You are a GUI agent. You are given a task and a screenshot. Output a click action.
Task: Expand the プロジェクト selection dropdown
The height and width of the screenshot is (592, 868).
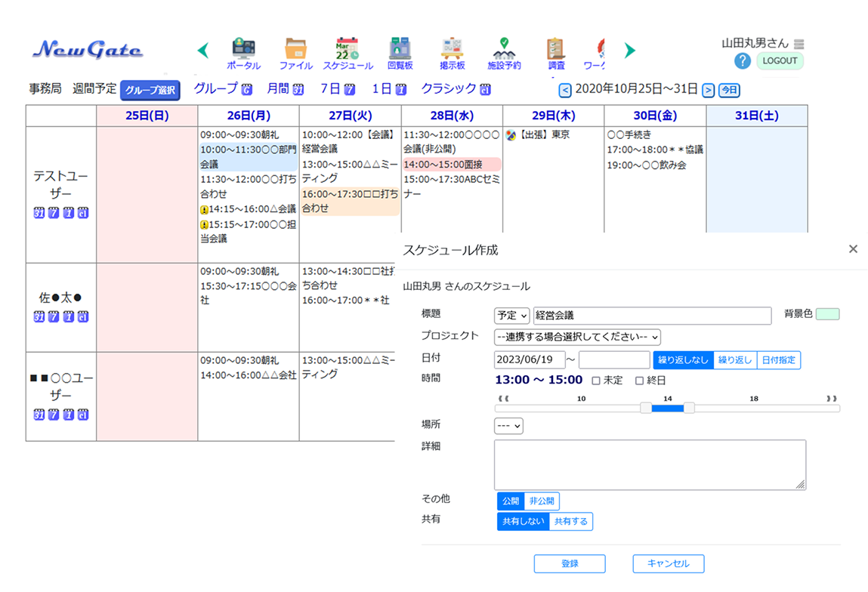tap(577, 337)
